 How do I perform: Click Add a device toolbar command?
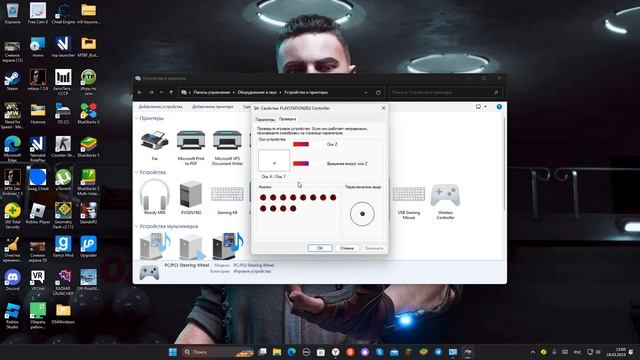coord(160,107)
